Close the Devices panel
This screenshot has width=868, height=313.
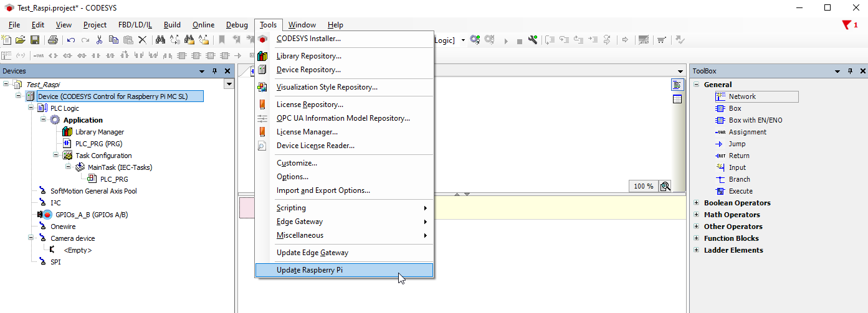coord(227,71)
